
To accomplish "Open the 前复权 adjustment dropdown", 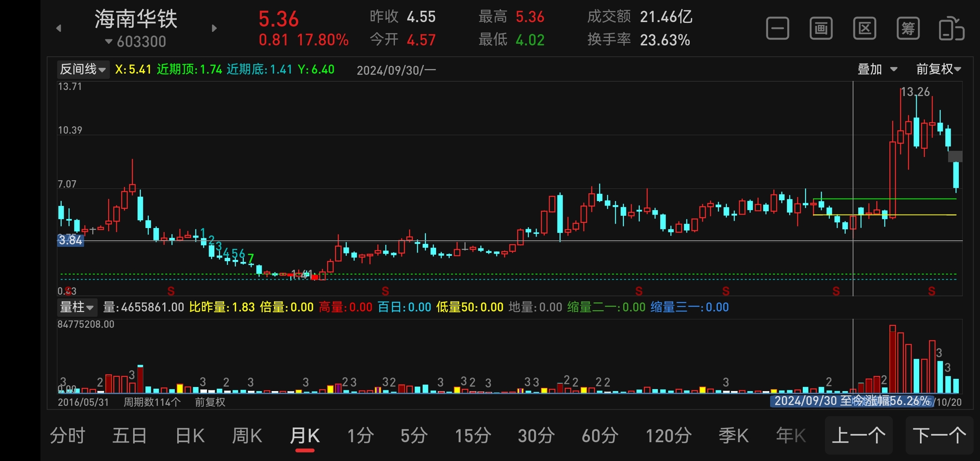I will pyautogui.click(x=938, y=69).
